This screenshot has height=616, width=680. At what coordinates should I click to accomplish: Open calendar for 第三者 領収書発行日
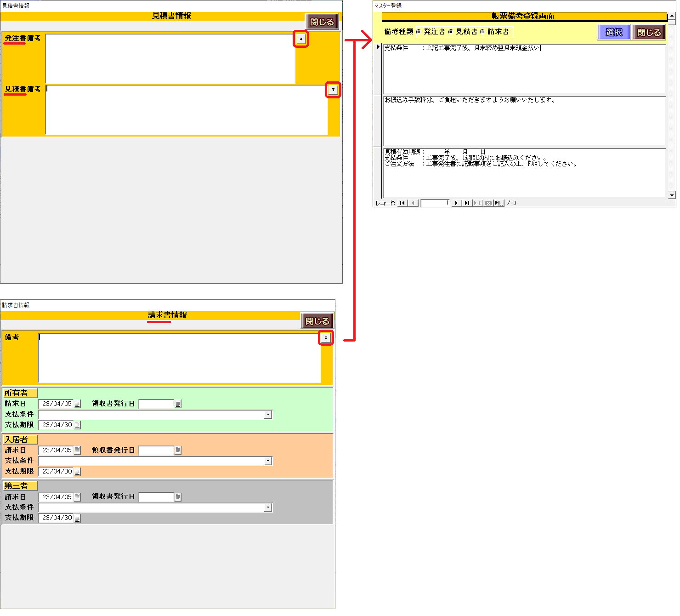point(178,497)
